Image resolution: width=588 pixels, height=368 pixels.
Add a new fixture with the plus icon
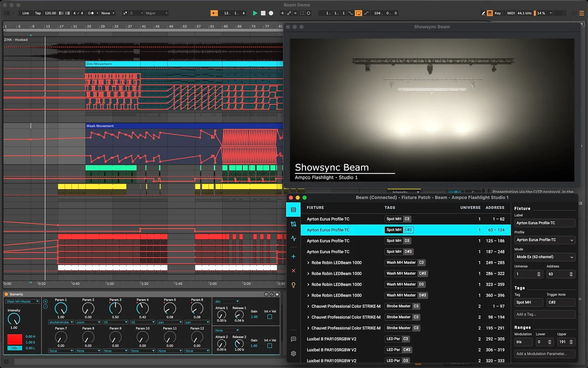point(293,256)
